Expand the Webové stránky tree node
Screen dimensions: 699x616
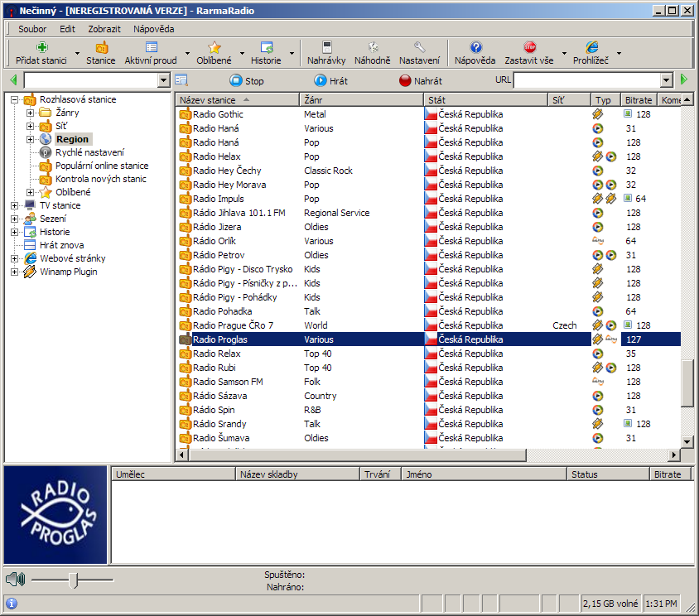click(14, 258)
